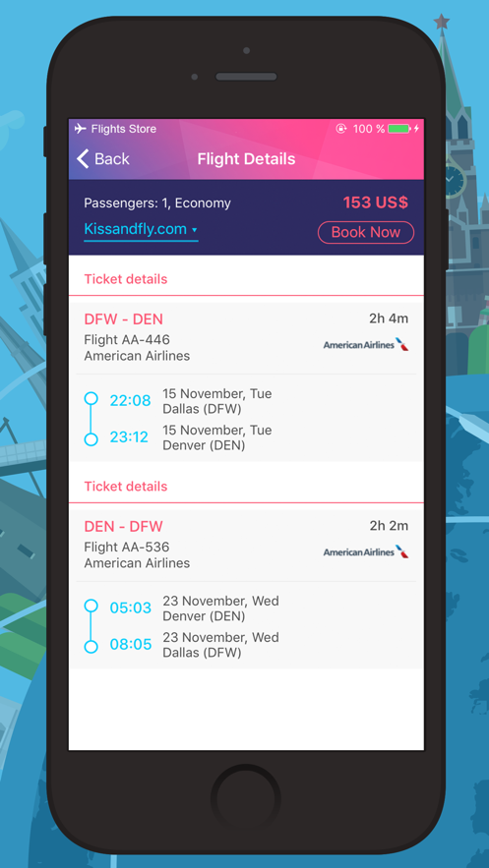Tap the Back chevron arrow

[83, 159]
